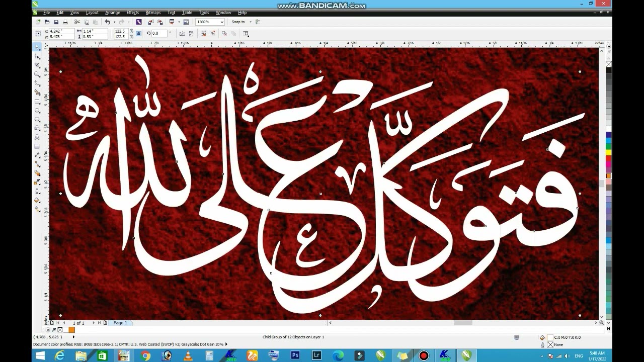
Task: Select the Table tool in toolbox
Action: pos(37,146)
